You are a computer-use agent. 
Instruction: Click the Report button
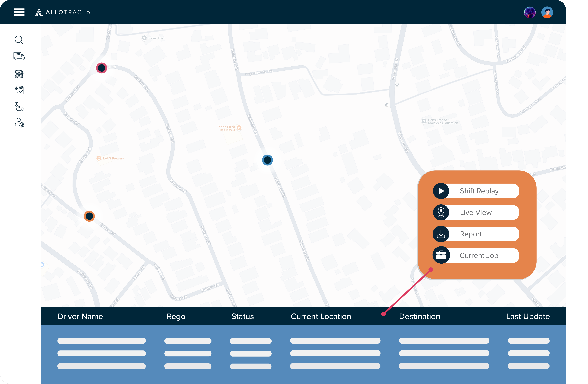point(476,234)
